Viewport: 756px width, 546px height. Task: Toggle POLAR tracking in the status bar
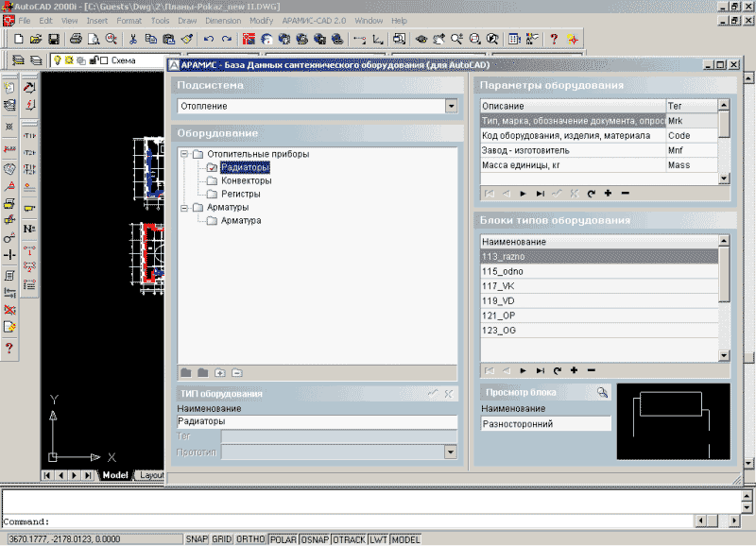283,539
